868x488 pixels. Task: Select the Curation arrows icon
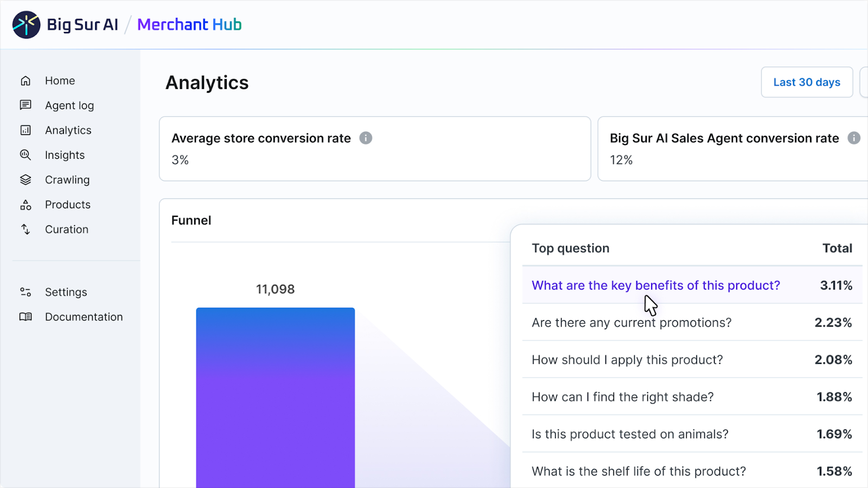(25, 229)
